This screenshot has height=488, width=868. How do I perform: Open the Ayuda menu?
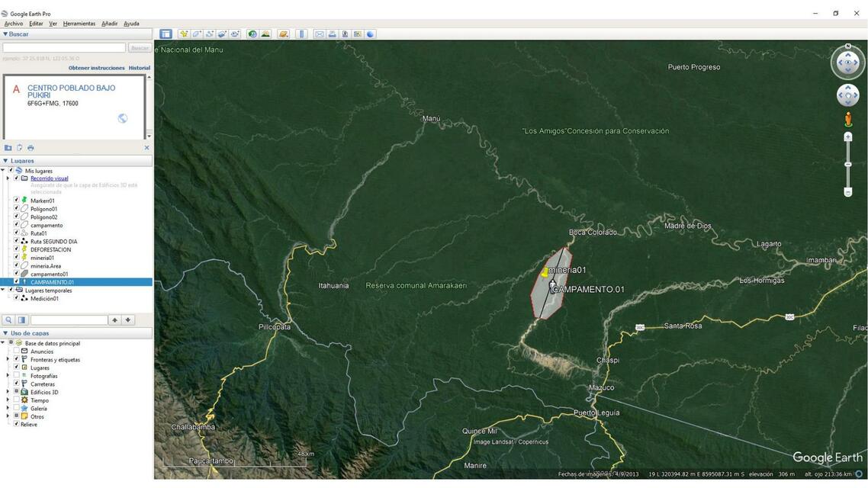click(131, 24)
